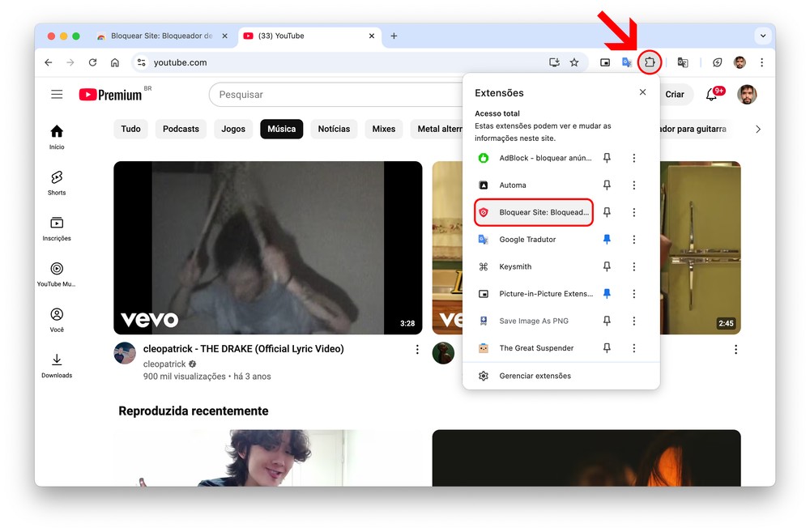Open more options for Automa extension
Image resolution: width=810 pixels, height=532 pixels.
pyautogui.click(x=634, y=185)
